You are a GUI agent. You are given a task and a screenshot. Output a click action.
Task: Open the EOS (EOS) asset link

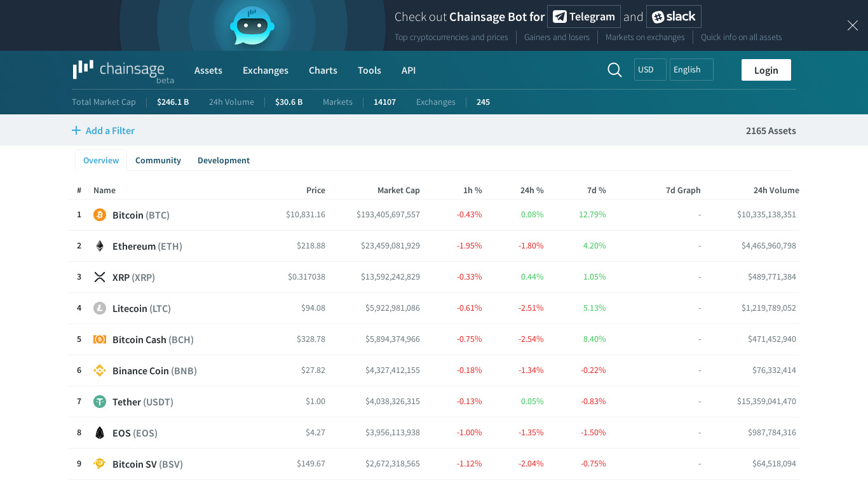[x=135, y=433]
